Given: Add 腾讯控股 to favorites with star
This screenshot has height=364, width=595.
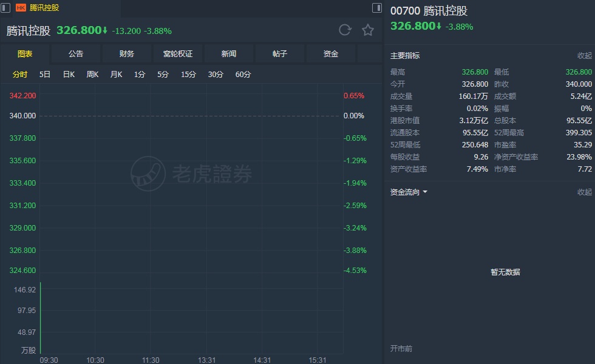Looking at the screenshot, I should [368, 30].
